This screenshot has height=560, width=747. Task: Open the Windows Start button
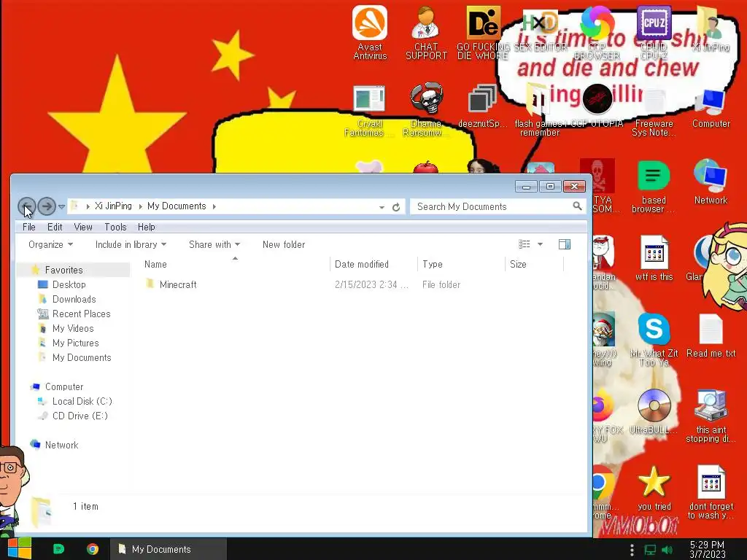pos(19,548)
